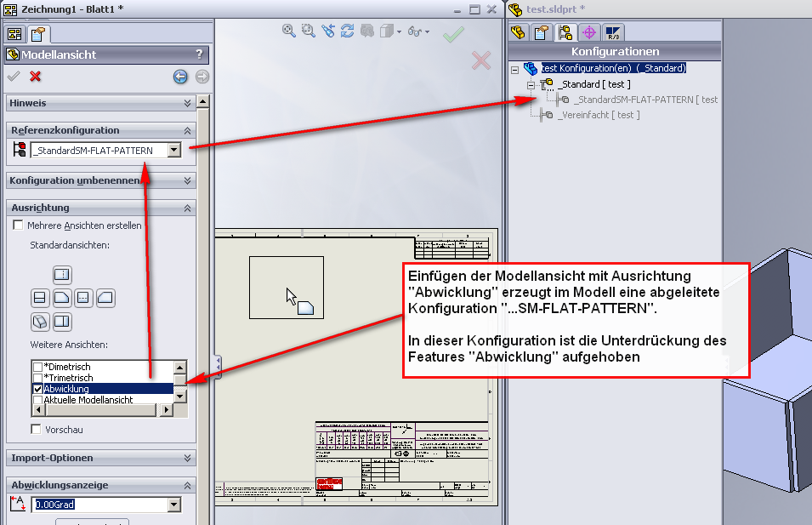Expand the Hinweis section

(x=187, y=103)
